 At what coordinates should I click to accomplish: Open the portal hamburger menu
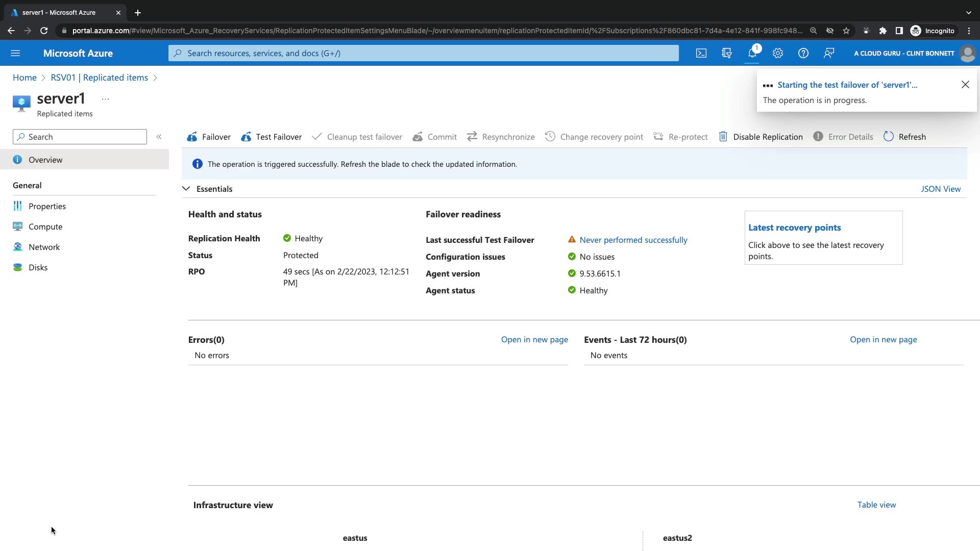(x=15, y=53)
